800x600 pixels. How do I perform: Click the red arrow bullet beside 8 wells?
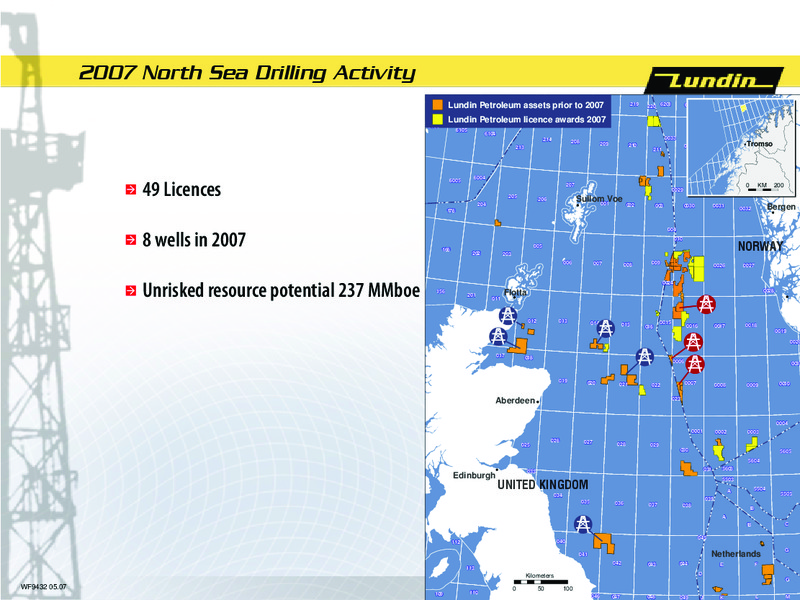click(131, 240)
